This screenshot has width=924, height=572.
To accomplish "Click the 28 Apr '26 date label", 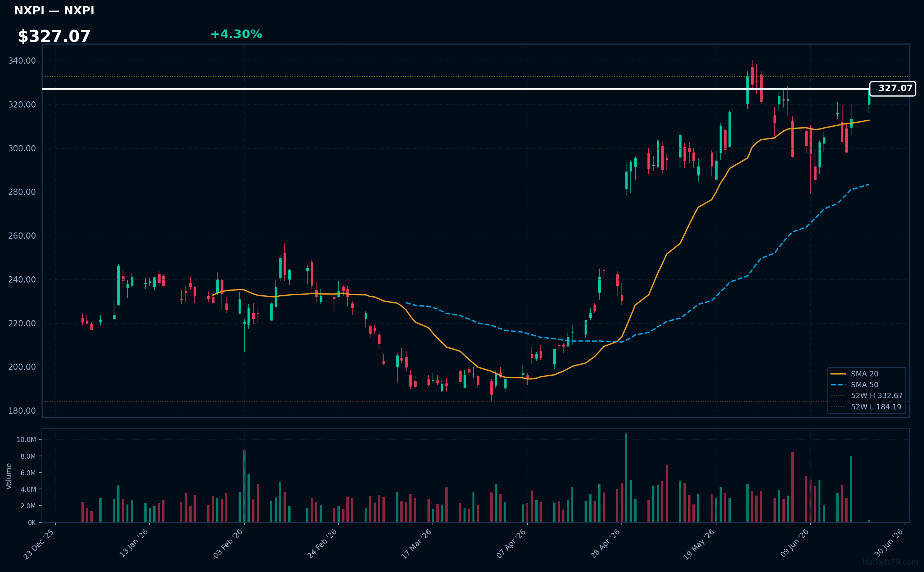I will [x=606, y=543].
